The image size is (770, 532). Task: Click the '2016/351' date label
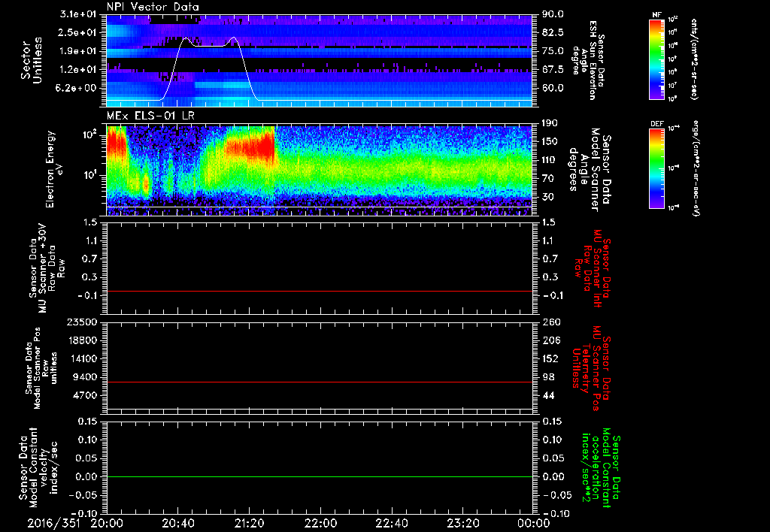pos(52,523)
